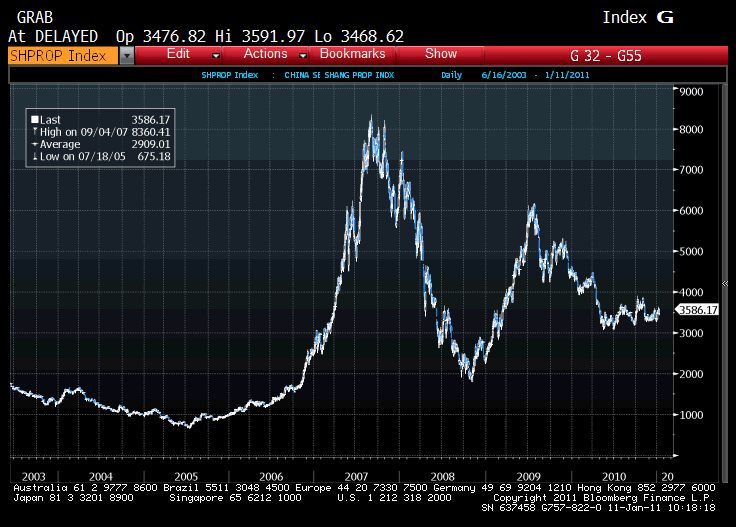Click the 3000 y-axis label

691,333
